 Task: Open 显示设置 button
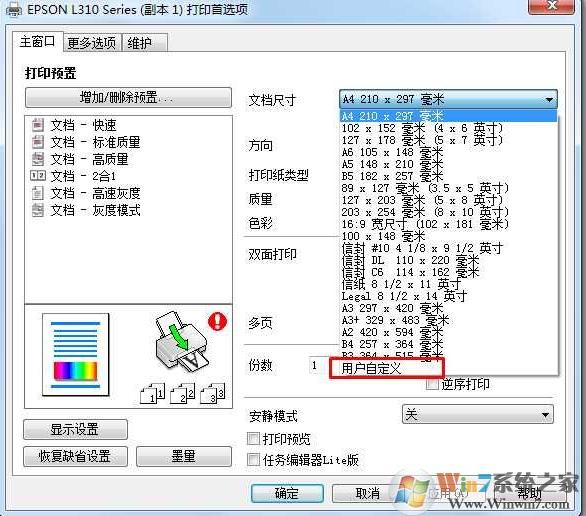click(75, 429)
